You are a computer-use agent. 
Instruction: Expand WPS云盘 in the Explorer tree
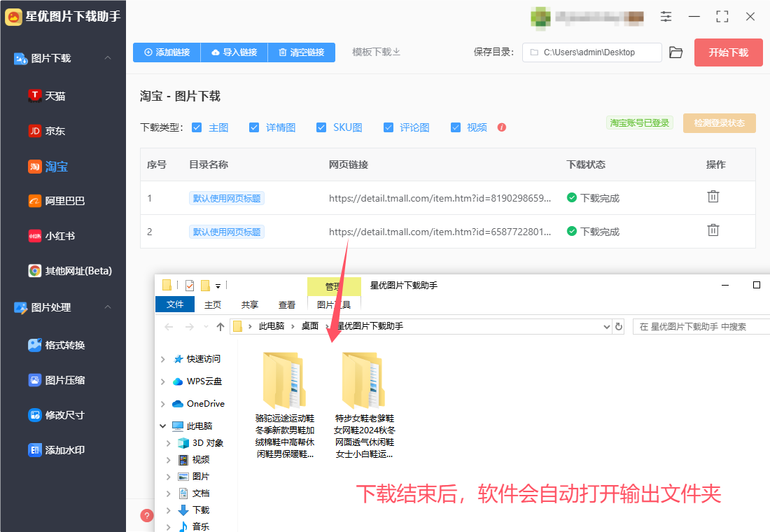point(163,381)
